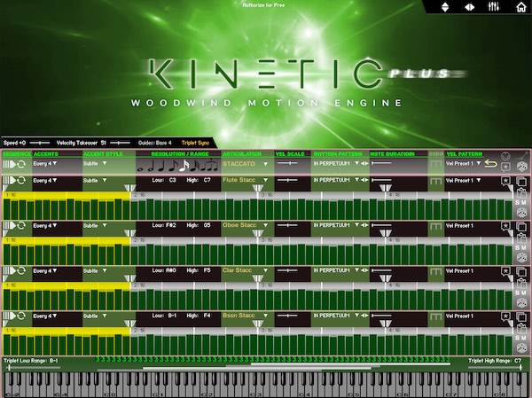Mute the Flute Stacc row
The image size is (532, 398).
tap(524, 203)
